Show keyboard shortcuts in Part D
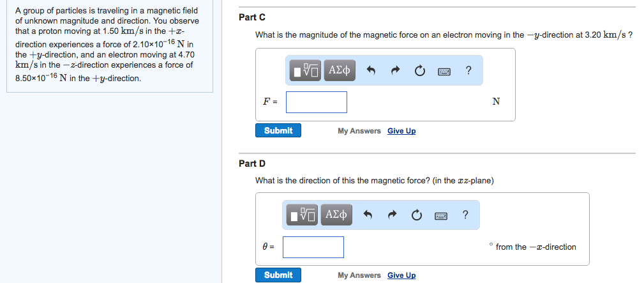Viewport: 644px width, 283px height. (440, 215)
